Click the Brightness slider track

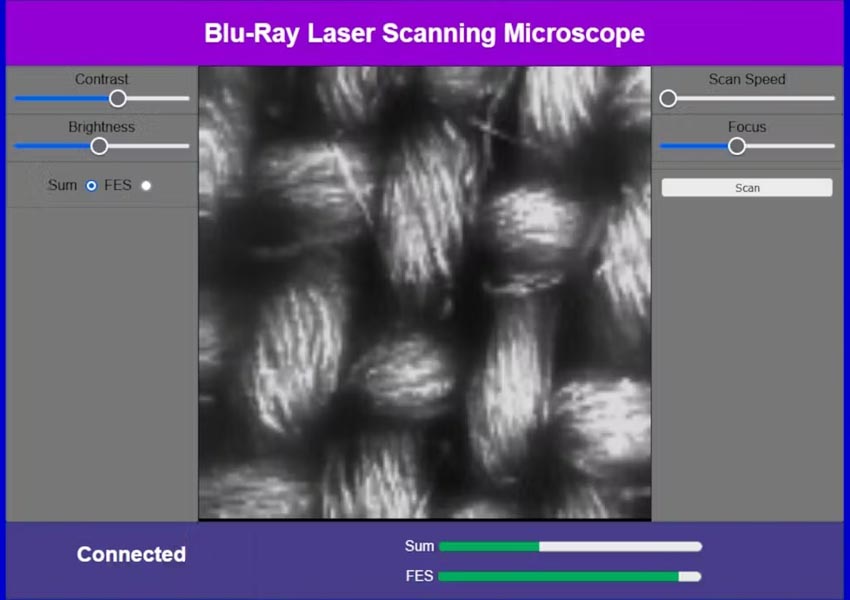point(150,146)
